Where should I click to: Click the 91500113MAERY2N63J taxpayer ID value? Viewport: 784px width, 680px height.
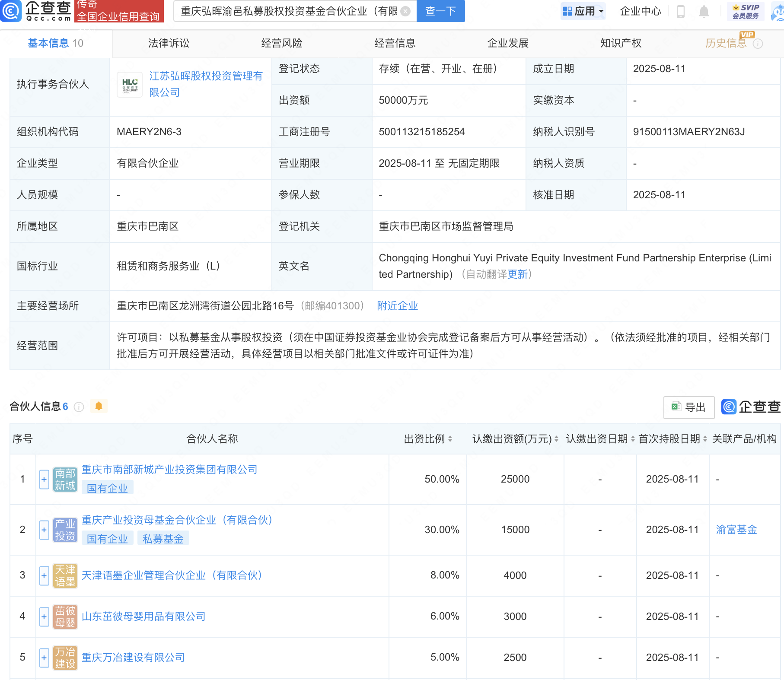click(689, 132)
